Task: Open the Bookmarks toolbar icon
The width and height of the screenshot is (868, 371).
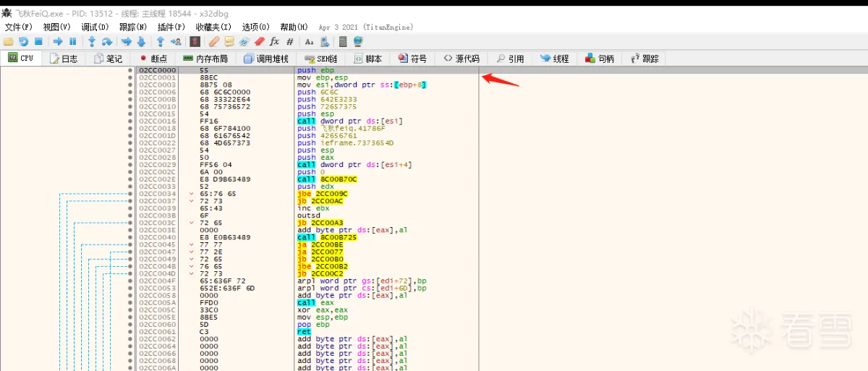Action: 259,41
